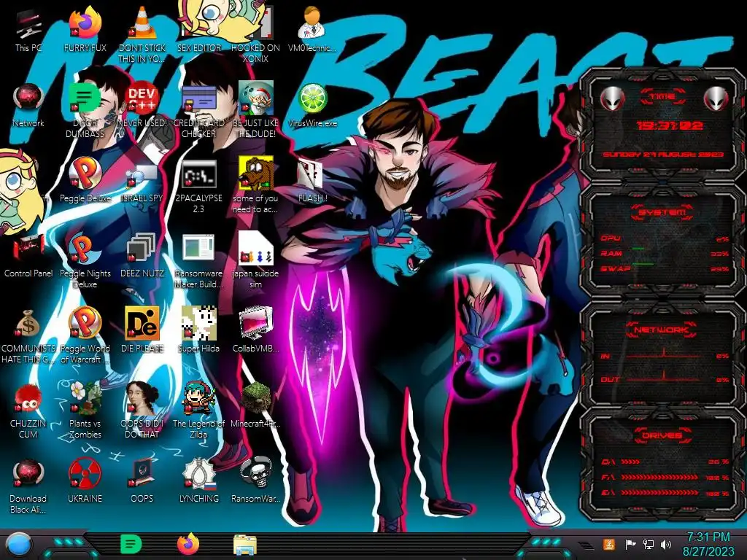747x560 pixels.
Task: Open the green icon labeled DUMBASS
Action: tap(85, 98)
